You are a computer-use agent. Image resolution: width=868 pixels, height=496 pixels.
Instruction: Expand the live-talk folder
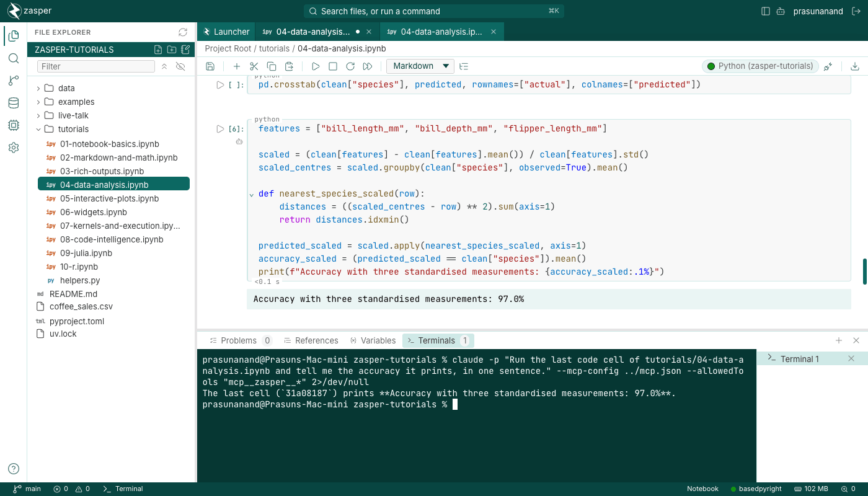(38, 115)
